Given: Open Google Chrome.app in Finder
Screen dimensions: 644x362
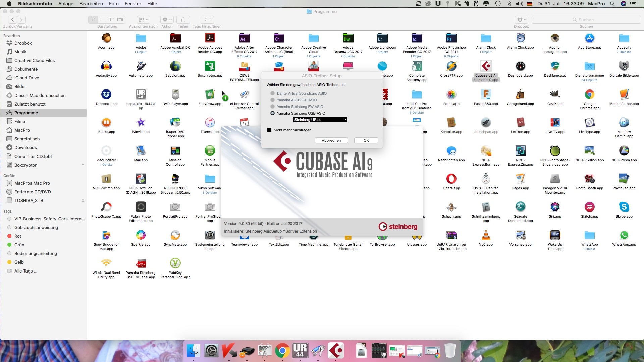Looking at the screenshot, I should 589,95.
